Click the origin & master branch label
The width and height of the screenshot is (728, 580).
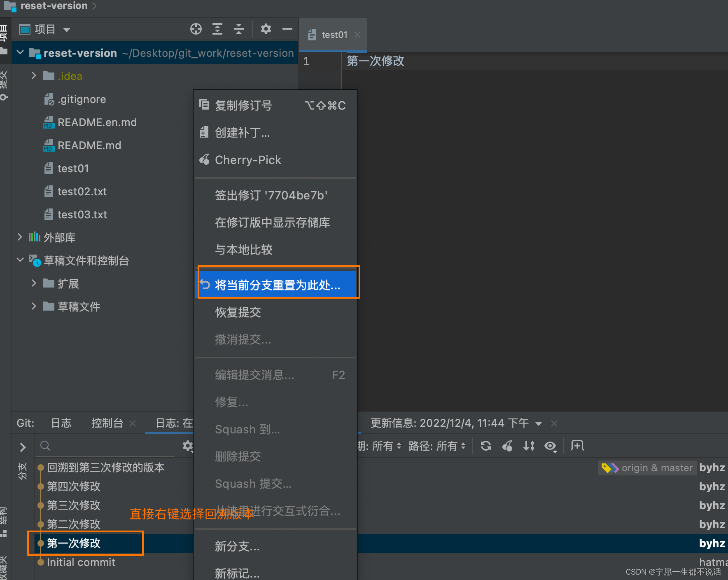(647, 468)
